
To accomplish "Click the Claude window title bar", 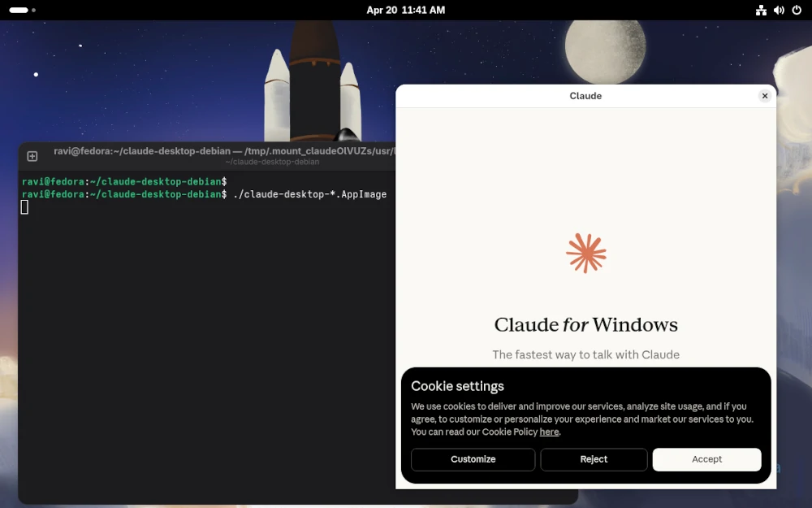I will [585, 95].
